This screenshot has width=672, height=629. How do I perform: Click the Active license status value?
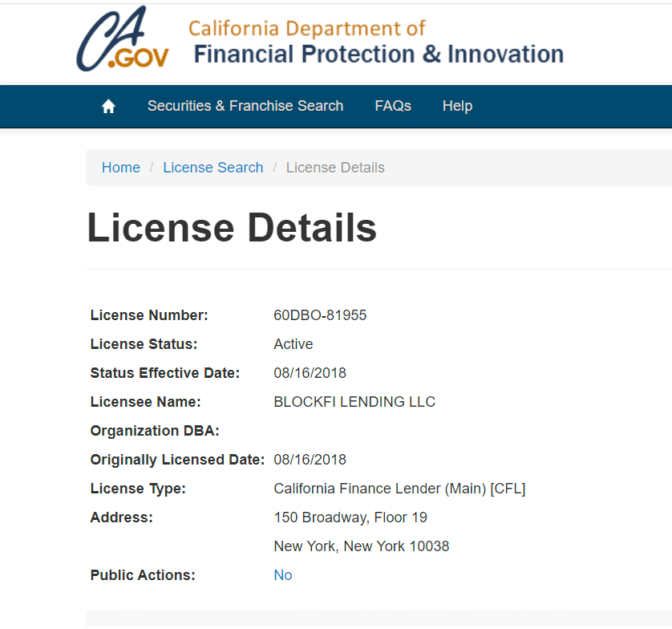[293, 344]
